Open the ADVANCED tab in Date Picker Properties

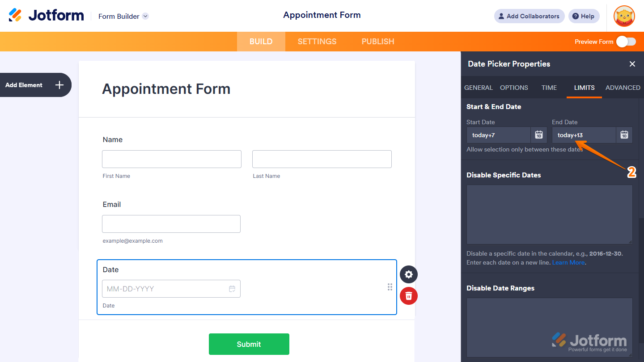pos(623,88)
